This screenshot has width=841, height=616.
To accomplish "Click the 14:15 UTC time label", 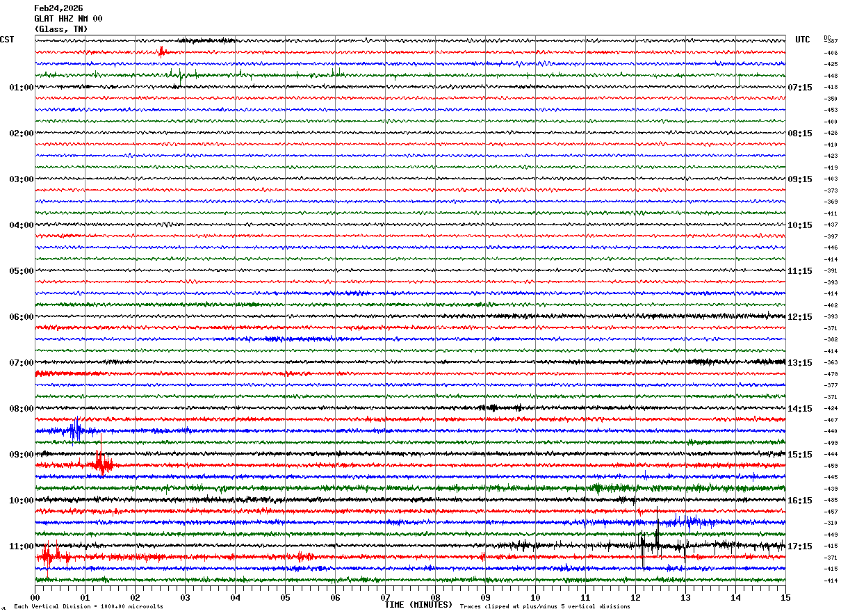I will [800, 409].
